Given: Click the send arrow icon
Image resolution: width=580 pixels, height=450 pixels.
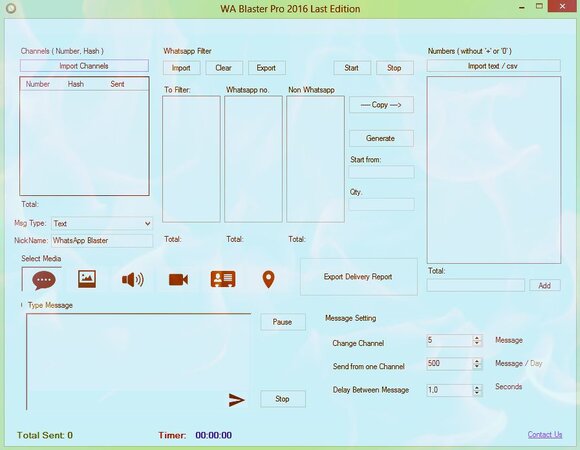Looking at the screenshot, I should (x=237, y=400).
